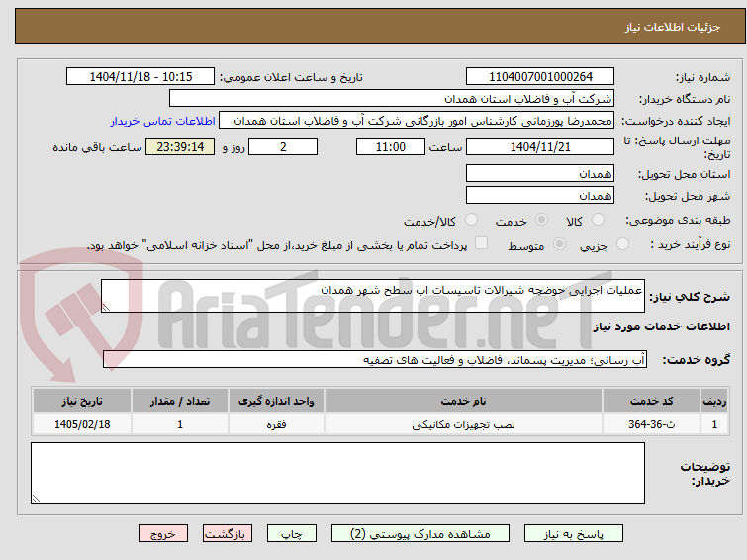Click the delivery province field همدان
Image resolution: width=747 pixels, height=560 pixels.
pos(540,173)
